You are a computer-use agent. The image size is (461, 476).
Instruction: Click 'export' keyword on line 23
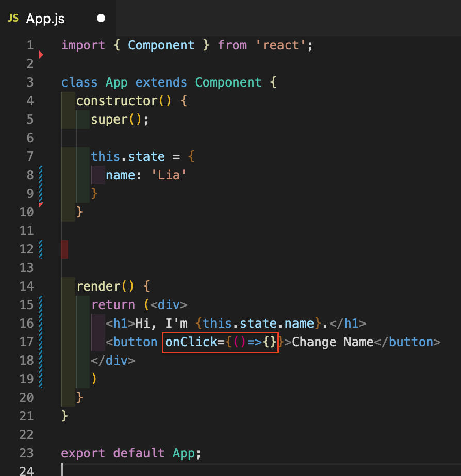tap(83, 453)
